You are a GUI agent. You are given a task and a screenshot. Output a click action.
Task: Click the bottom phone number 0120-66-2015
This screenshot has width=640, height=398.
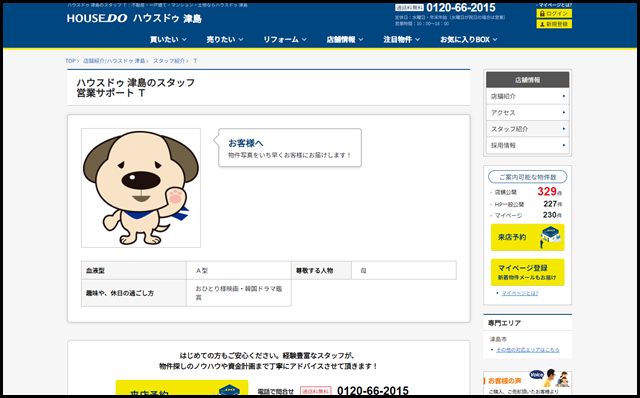373,391
